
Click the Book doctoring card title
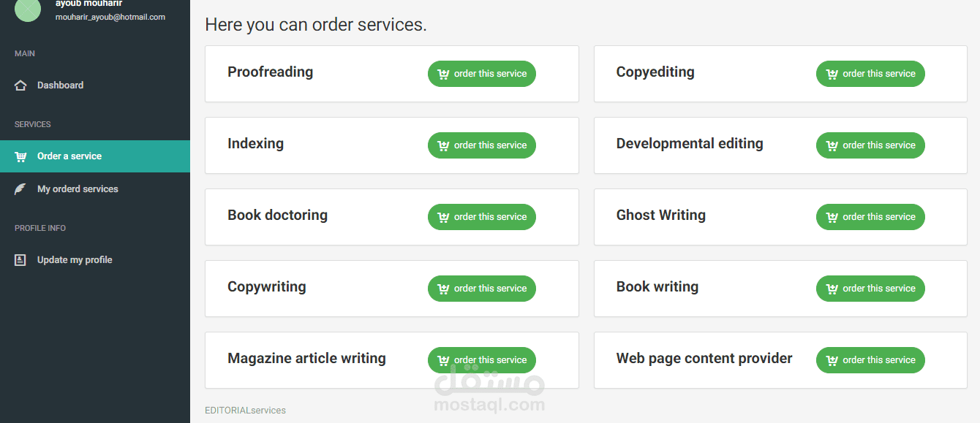(277, 216)
